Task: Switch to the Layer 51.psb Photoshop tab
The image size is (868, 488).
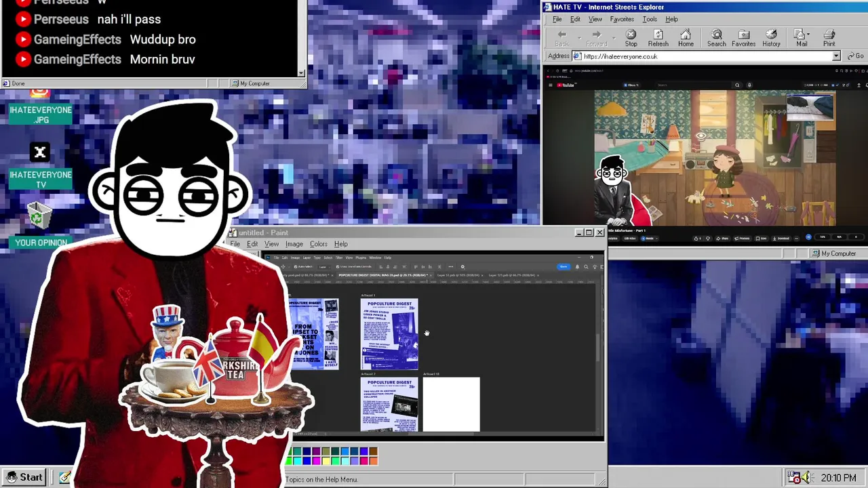Action: tap(461, 275)
